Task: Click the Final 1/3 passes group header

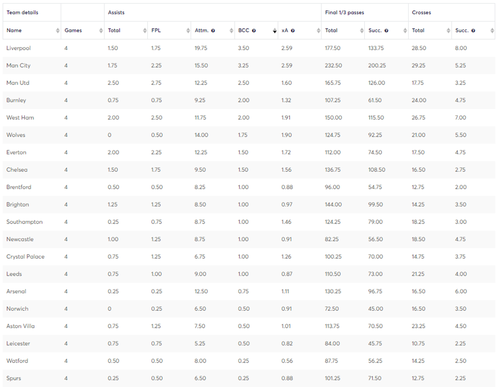Action: [344, 12]
